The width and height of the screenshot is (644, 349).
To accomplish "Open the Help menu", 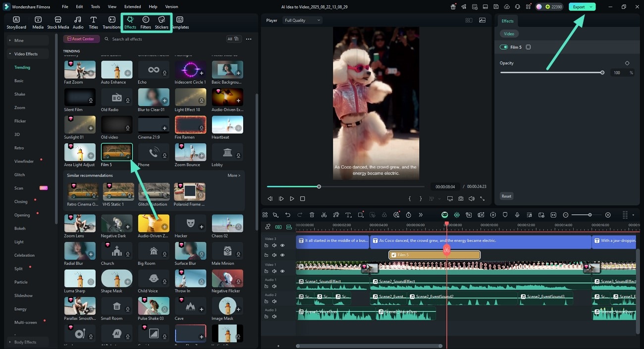I will pos(153,7).
